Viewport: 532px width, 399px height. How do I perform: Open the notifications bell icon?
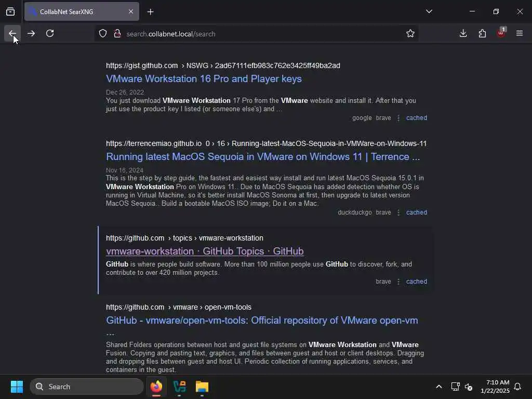pyautogui.click(x=518, y=387)
